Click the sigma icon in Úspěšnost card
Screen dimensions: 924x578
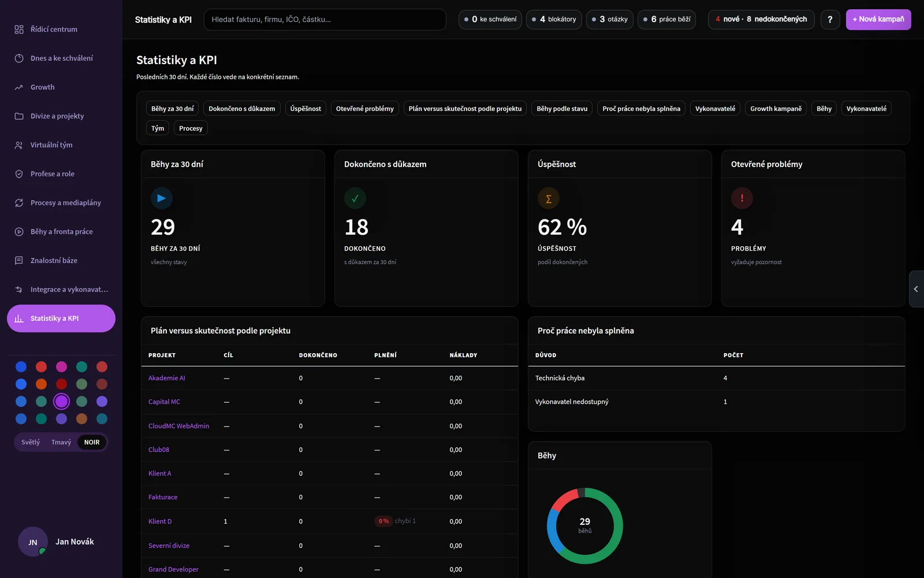pos(549,198)
